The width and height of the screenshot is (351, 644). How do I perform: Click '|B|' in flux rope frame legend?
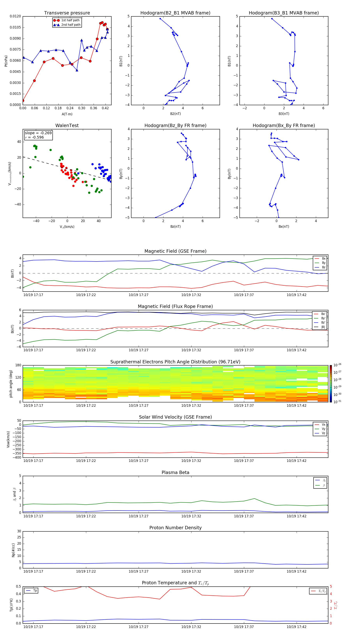[320, 327]
